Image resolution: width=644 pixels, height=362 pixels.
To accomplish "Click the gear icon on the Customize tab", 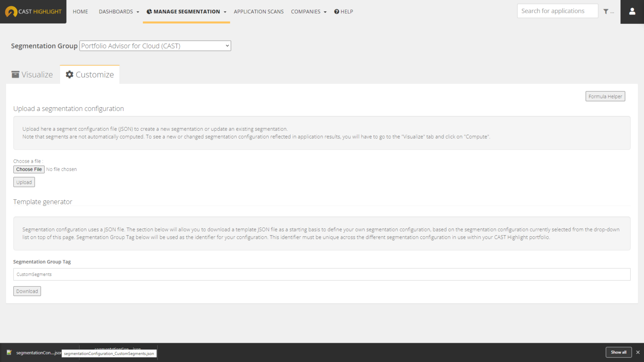I will pyautogui.click(x=70, y=74).
